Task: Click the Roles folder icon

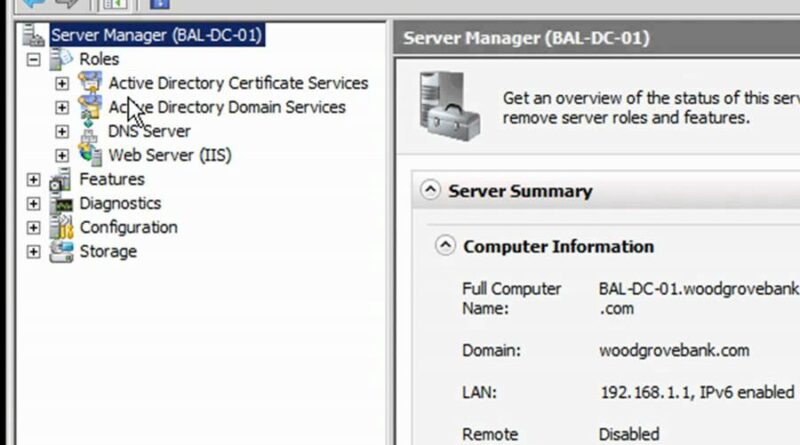Action: click(61, 59)
